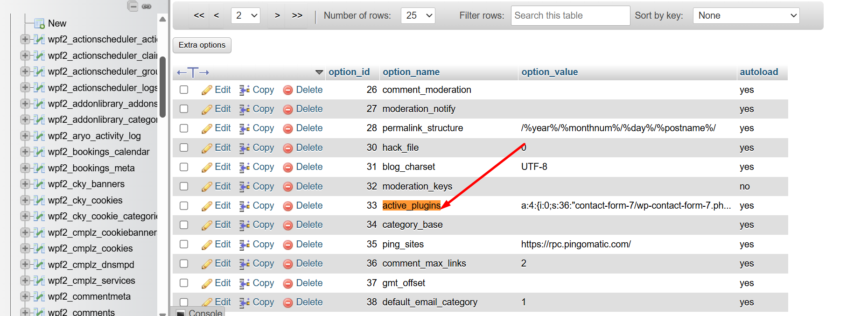Expand wpf2_addonlibrary_addons tree node
The height and width of the screenshot is (316, 868).
coord(25,104)
